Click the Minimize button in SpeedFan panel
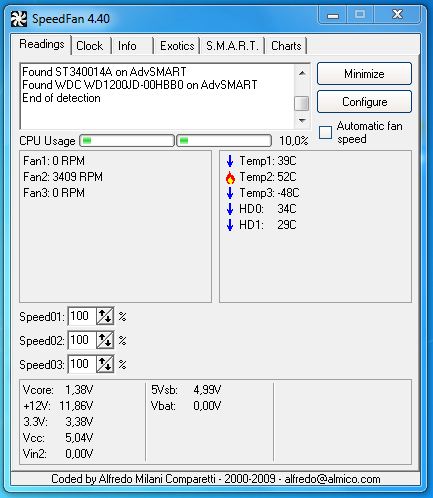 [364, 74]
